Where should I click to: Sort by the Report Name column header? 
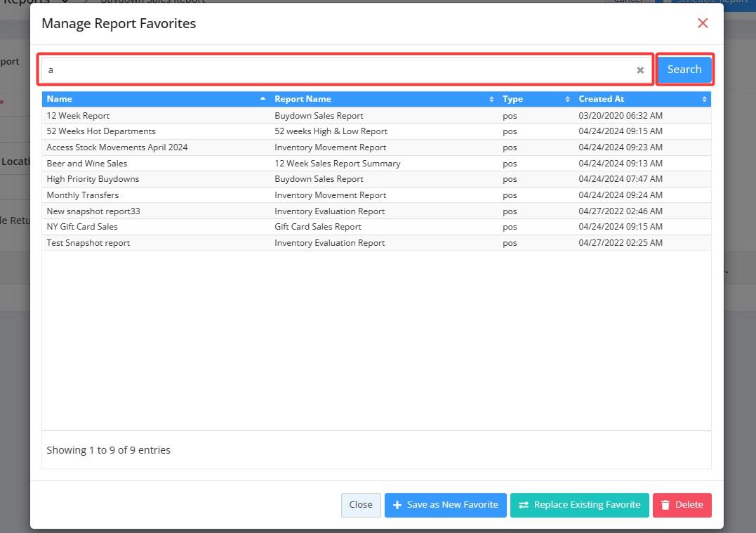383,99
